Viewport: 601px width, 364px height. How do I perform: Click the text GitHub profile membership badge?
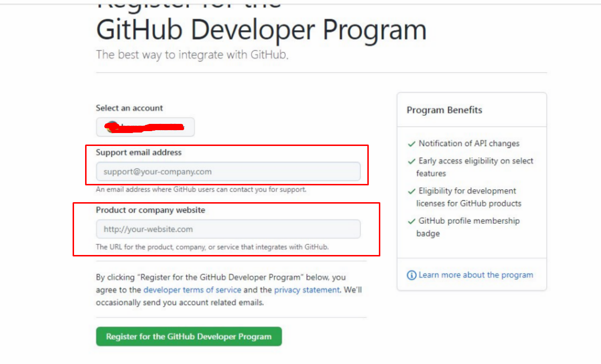[x=468, y=227]
